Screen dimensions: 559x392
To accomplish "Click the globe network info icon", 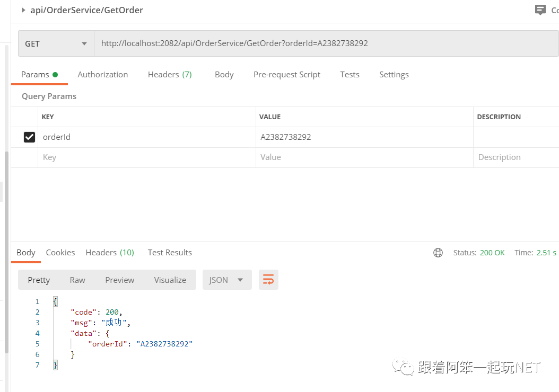I will 438,252.
